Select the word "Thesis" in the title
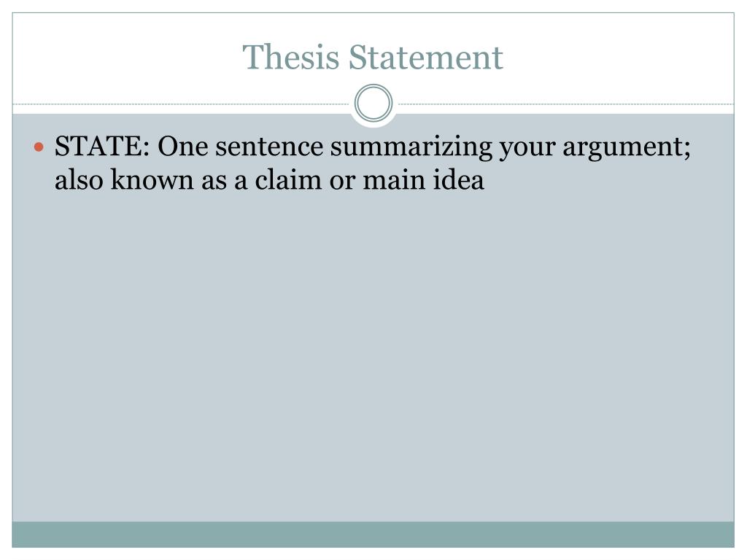 tap(290, 57)
